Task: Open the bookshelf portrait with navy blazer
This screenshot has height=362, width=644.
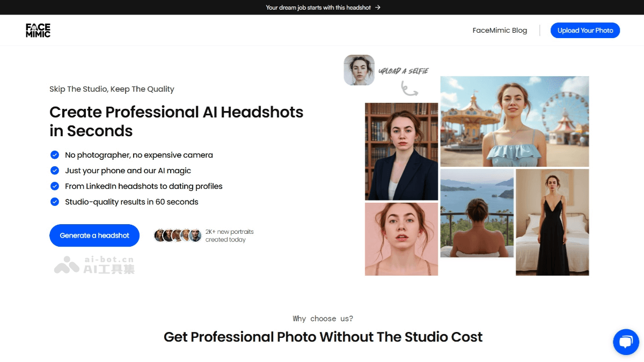Action: (x=401, y=151)
